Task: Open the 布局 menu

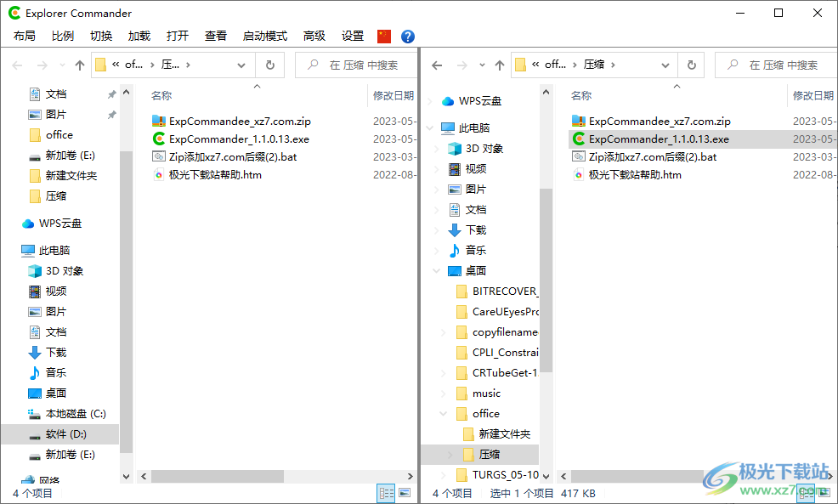Action: pyautogui.click(x=25, y=36)
